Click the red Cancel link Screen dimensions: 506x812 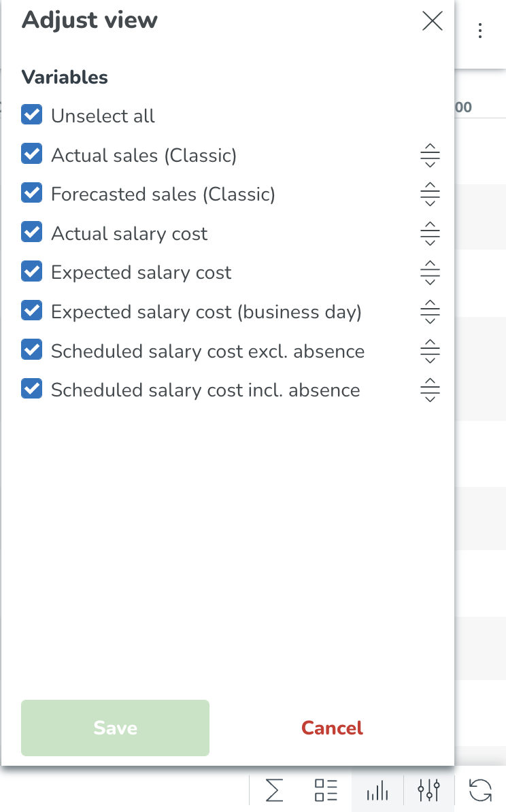332,728
